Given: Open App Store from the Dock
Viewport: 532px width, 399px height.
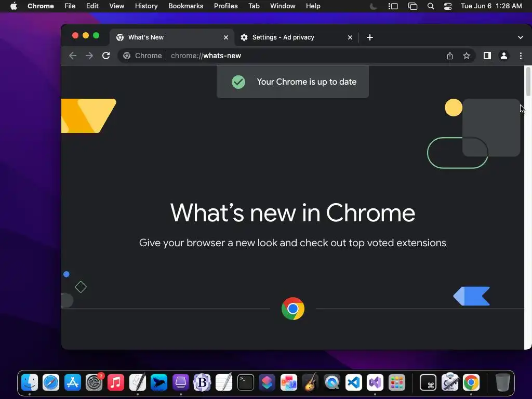Looking at the screenshot, I should (73, 382).
